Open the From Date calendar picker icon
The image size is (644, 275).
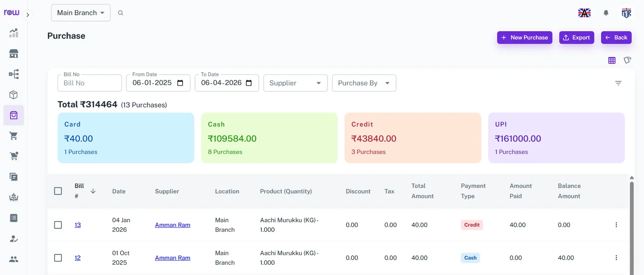(x=180, y=83)
